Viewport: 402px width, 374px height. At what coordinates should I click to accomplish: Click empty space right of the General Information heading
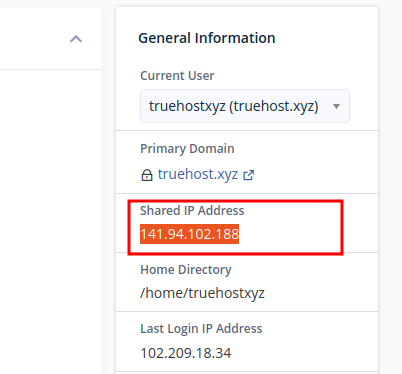(325, 38)
